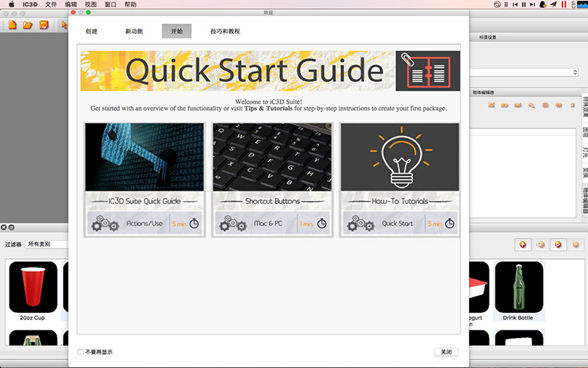The height and width of the screenshot is (368, 588).
Task: Click the wrench icon in object editor
Action: point(531,105)
